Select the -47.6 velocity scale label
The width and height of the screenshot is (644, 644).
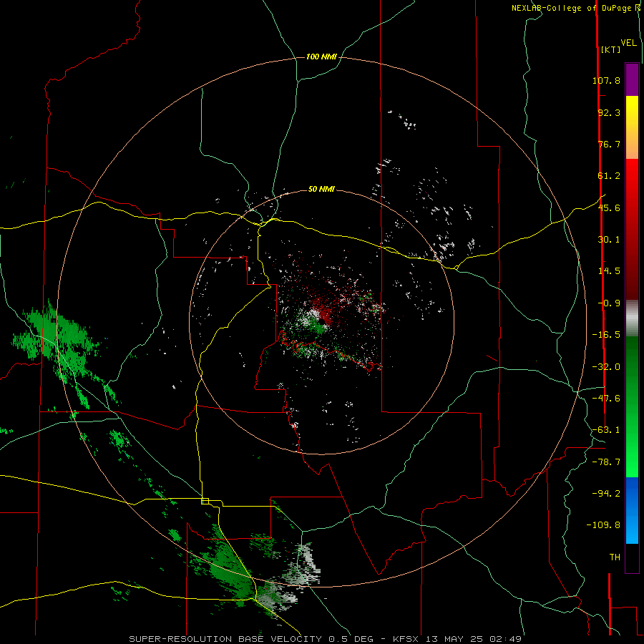click(x=606, y=399)
